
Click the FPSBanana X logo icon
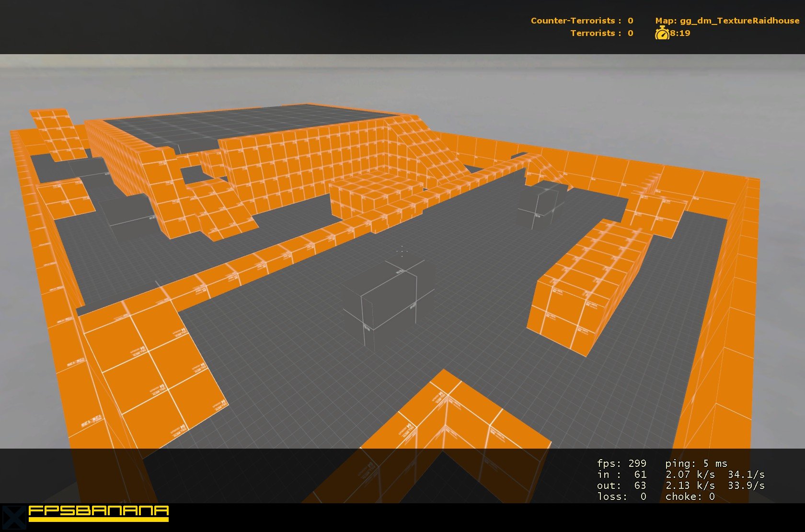tap(13, 518)
